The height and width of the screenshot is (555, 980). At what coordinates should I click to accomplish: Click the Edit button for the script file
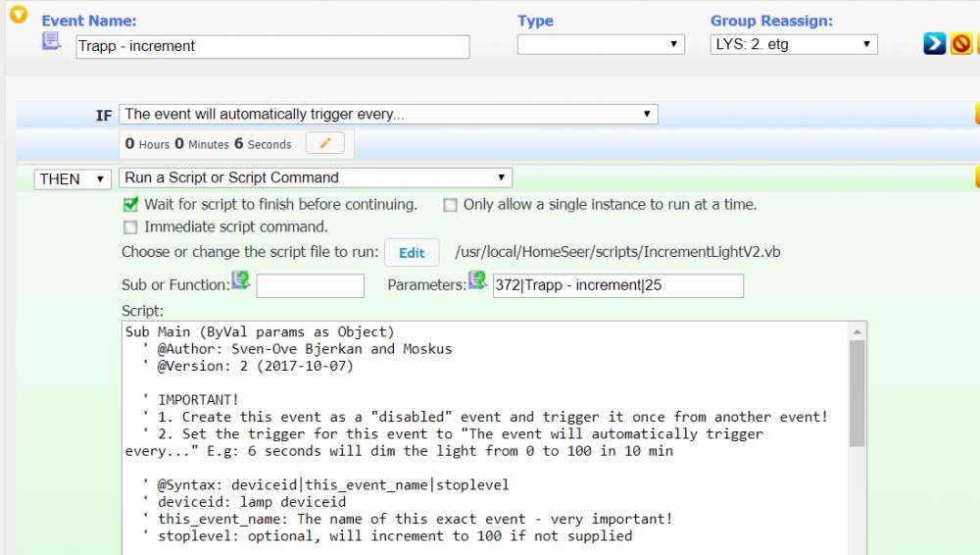(x=412, y=253)
